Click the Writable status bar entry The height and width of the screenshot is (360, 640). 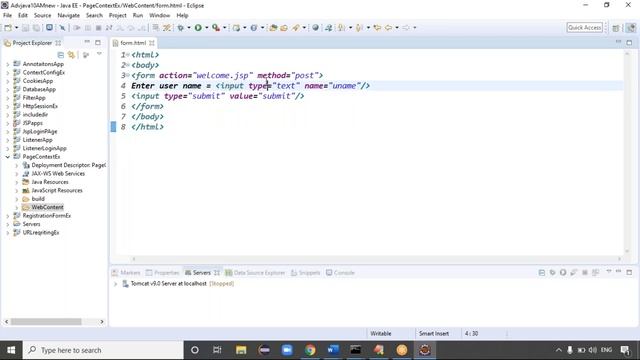381,333
